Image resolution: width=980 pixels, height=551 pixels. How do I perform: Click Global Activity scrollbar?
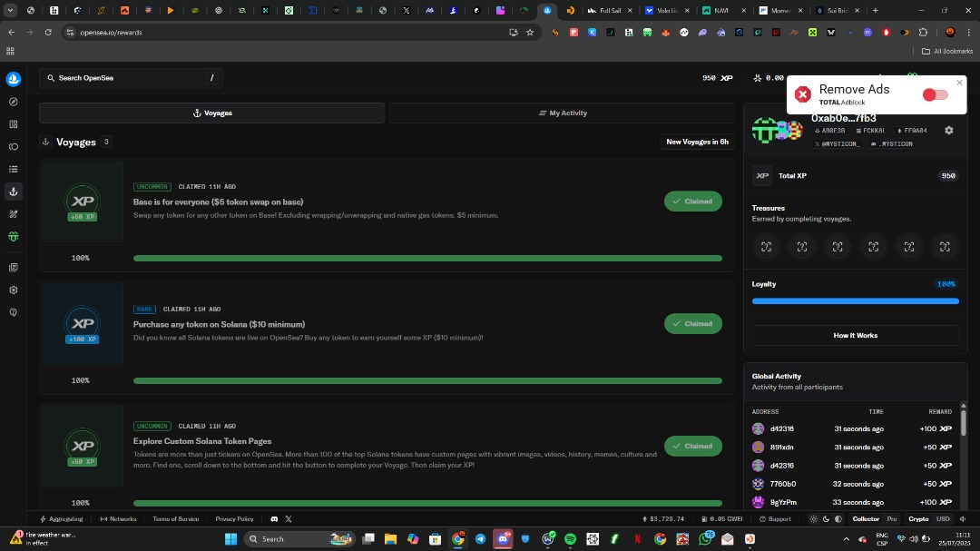pos(963,422)
